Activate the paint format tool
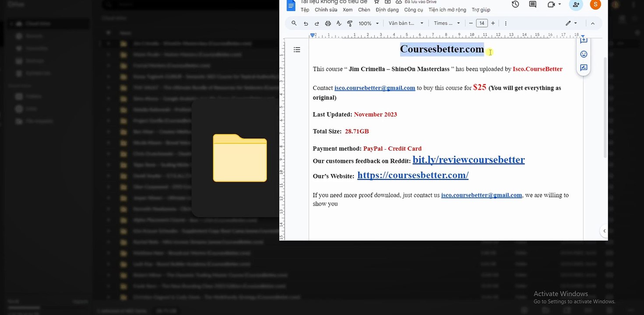Image resolution: width=644 pixels, height=315 pixels. 350,23
